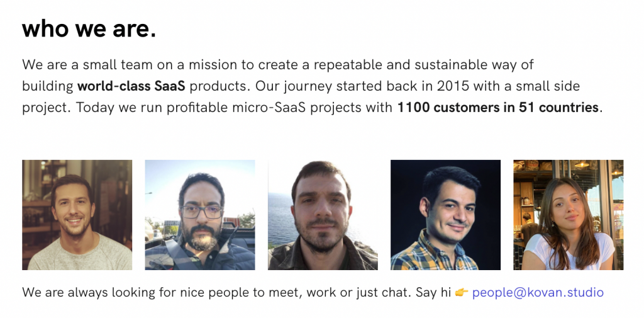Open the photo of bearded man with glasses
This screenshot has width=644, height=318.
(200, 215)
